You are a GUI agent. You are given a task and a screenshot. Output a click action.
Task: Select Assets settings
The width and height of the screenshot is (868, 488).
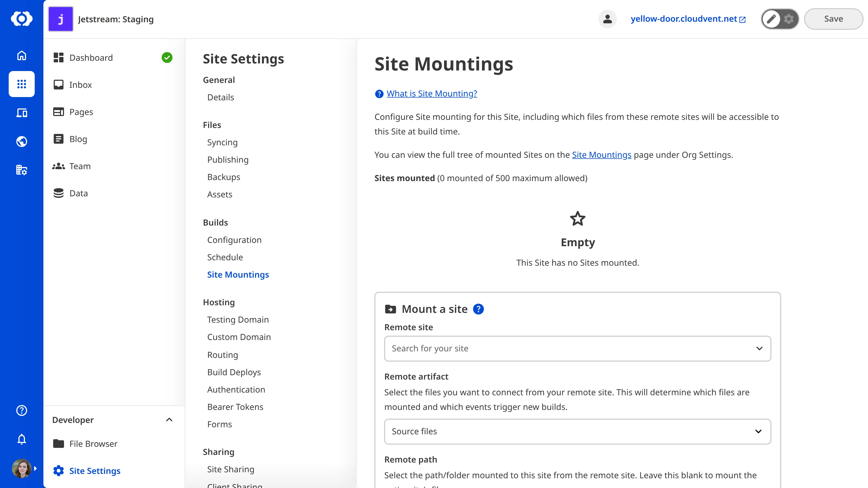220,194
